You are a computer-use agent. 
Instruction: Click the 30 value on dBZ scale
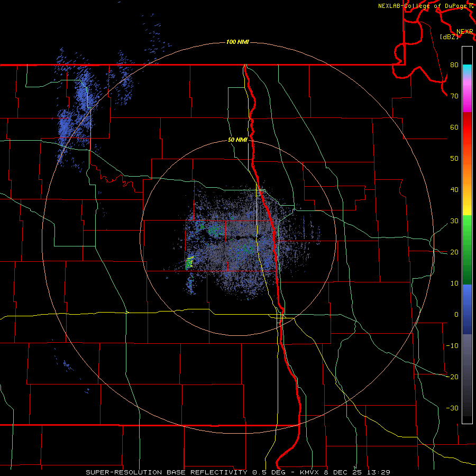pos(454,221)
